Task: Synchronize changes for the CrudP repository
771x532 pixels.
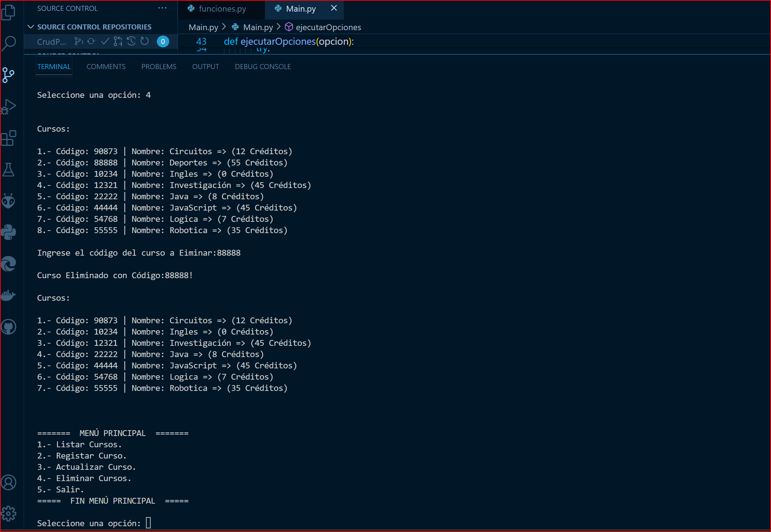Action: tap(91, 41)
